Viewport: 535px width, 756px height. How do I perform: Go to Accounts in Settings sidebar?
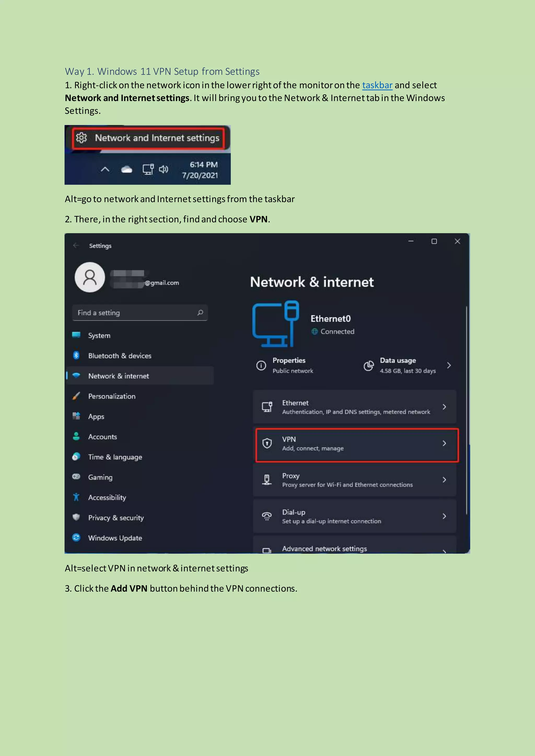tap(140, 437)
